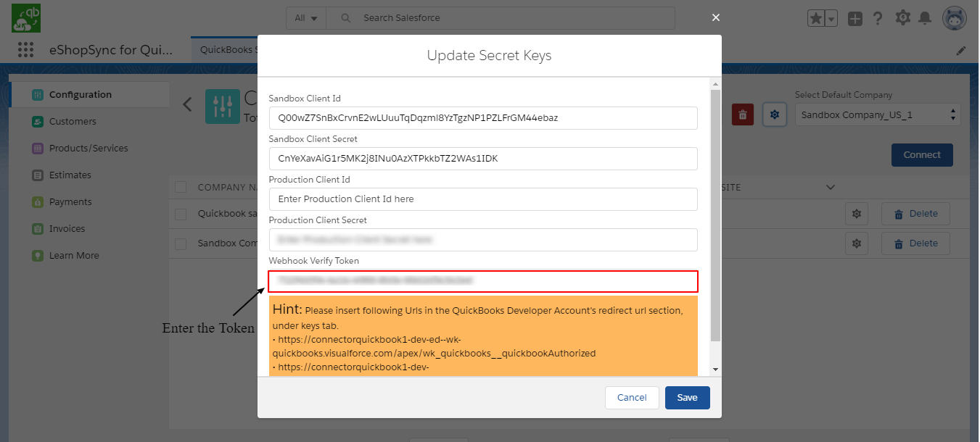Click the global create plus icon

click(x=855, y=19)
